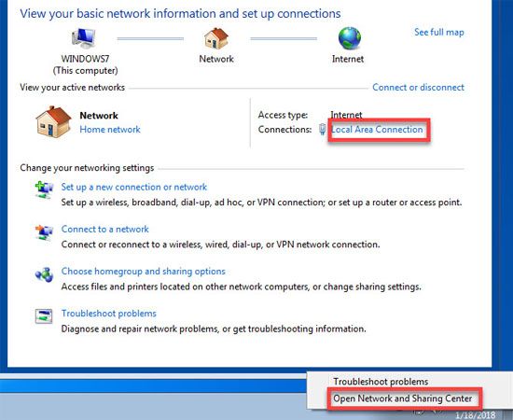Click the Internet globe icon
The image size is (513, 420).
pos(349,38)
